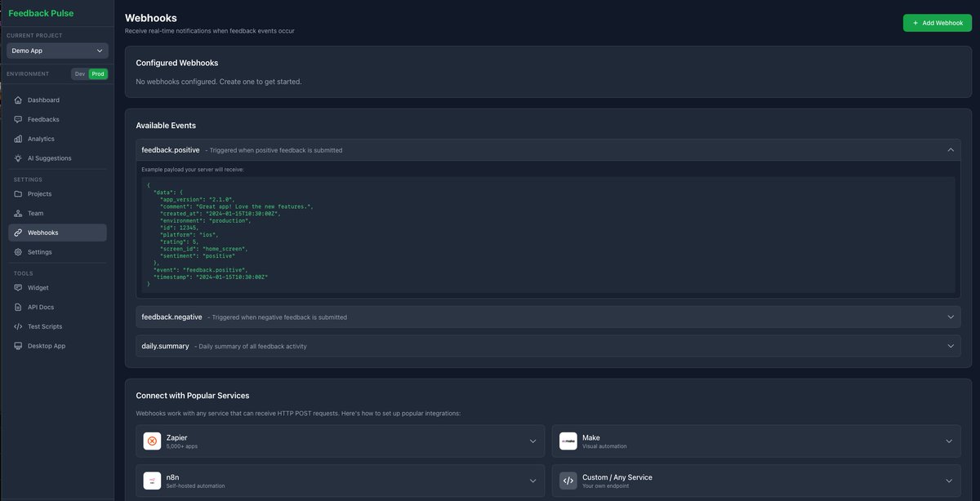Expand the daily.summary event chevron

[950, 346]
